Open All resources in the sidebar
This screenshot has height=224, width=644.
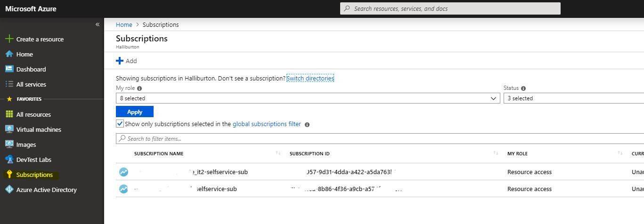point(33,114)
